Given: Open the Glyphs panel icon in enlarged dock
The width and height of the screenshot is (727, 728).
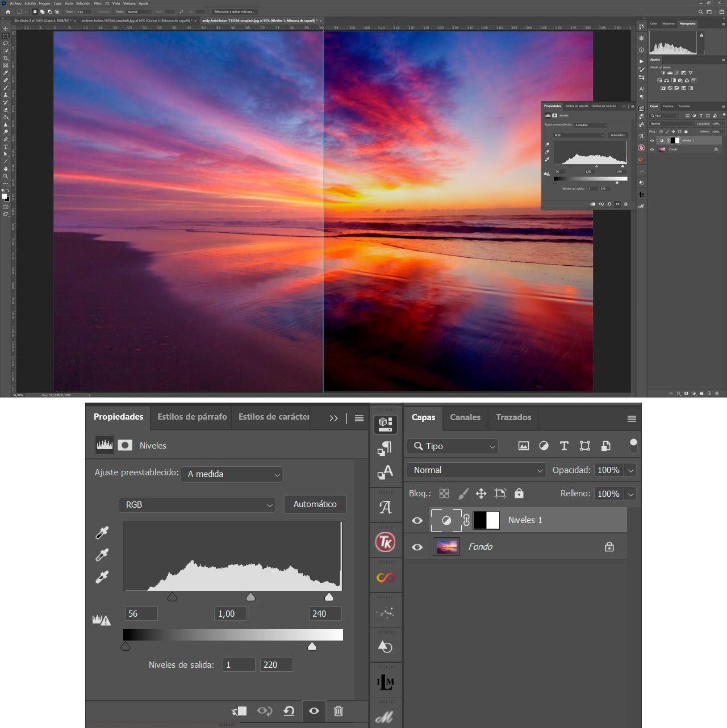Looking at the screenshot, I should coord(386,507).
